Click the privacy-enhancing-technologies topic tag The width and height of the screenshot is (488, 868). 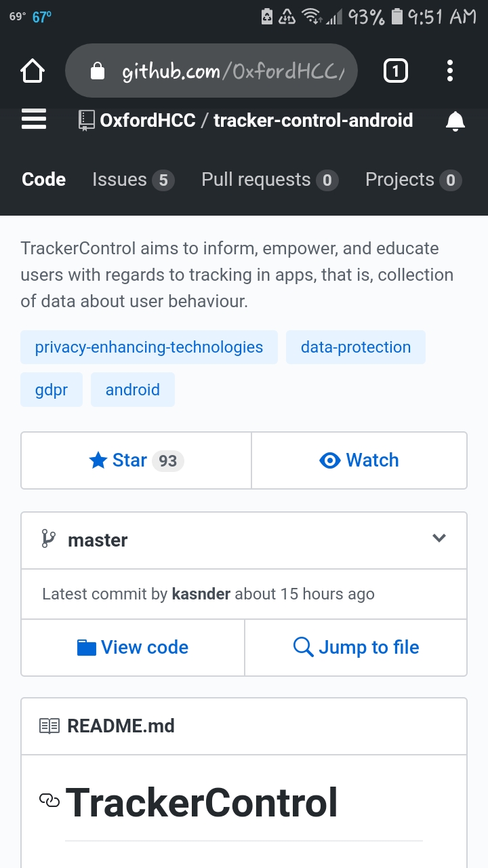click(x=148, y=347)
